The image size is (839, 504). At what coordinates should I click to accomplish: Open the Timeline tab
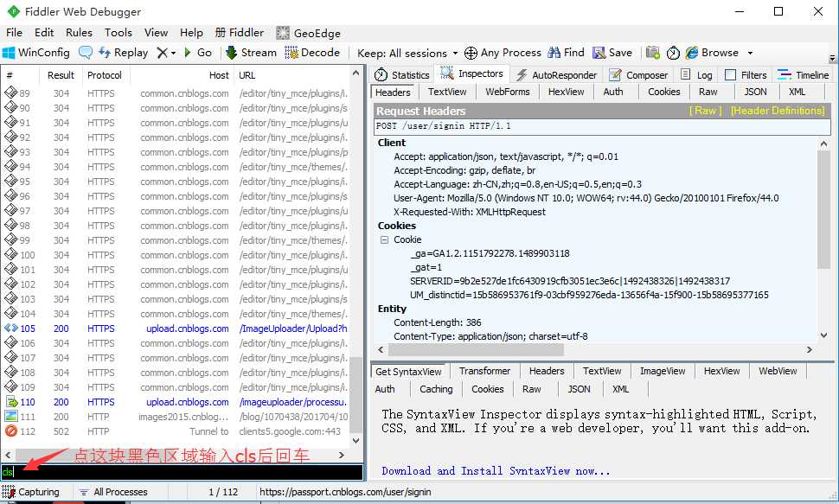pyautogui.click(x=804, y=75)
